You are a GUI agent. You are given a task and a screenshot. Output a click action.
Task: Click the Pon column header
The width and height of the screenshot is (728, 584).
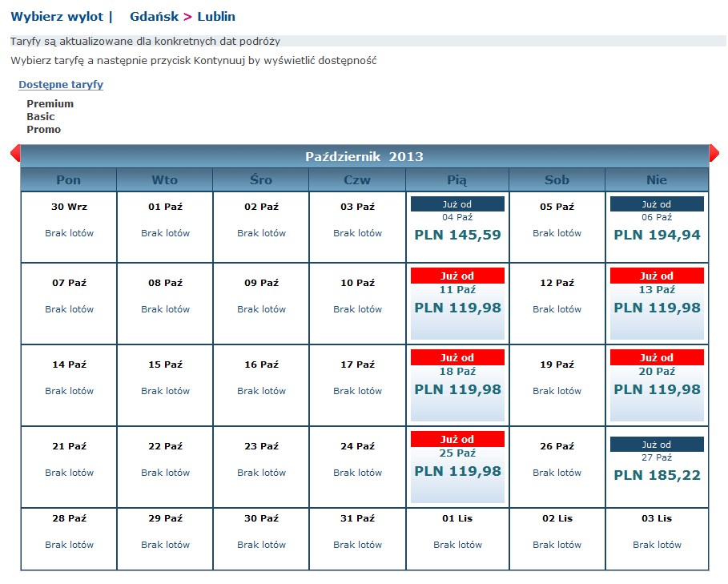click(69, 179)
